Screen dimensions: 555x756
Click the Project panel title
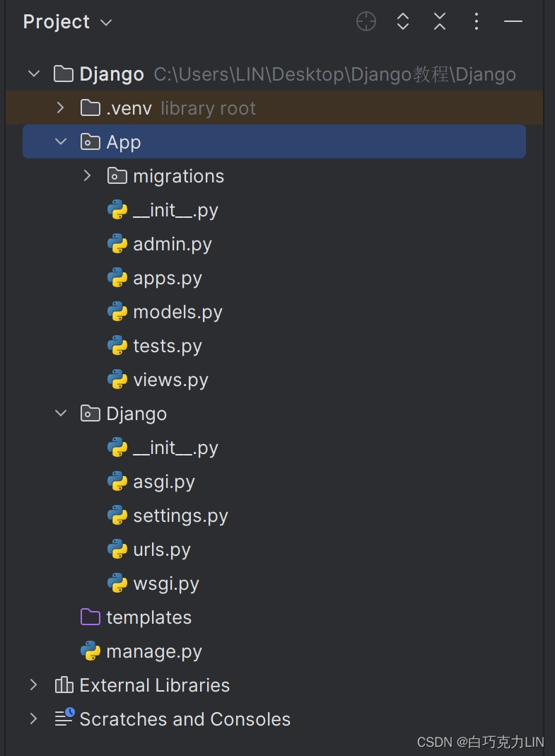click(56, 22)
